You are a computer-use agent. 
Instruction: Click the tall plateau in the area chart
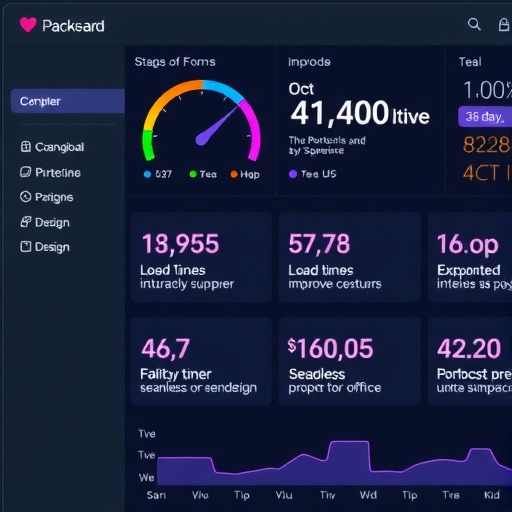click(x=349, y=462)
